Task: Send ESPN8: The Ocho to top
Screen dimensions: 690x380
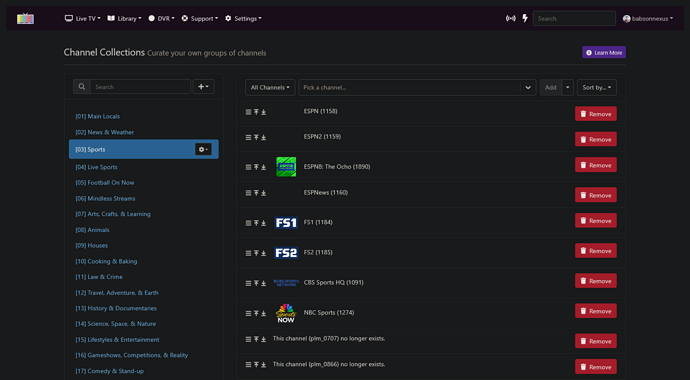Action: (256, 167)
